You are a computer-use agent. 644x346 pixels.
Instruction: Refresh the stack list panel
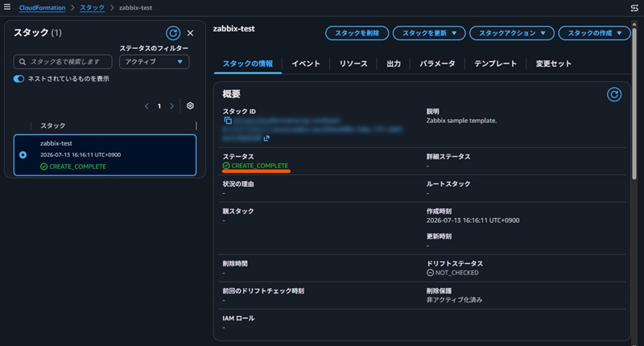(173, 33)
